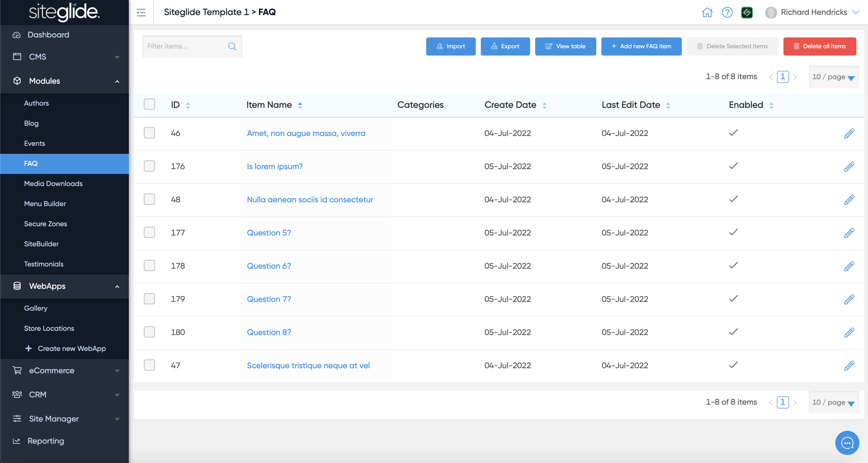Open the top 10 / page dropdown

(833, 77)
